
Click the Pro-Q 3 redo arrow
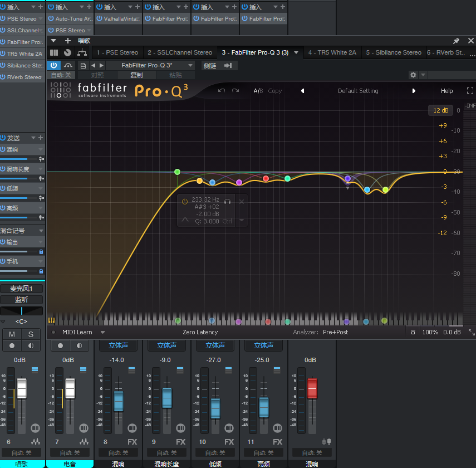(235, 91)
